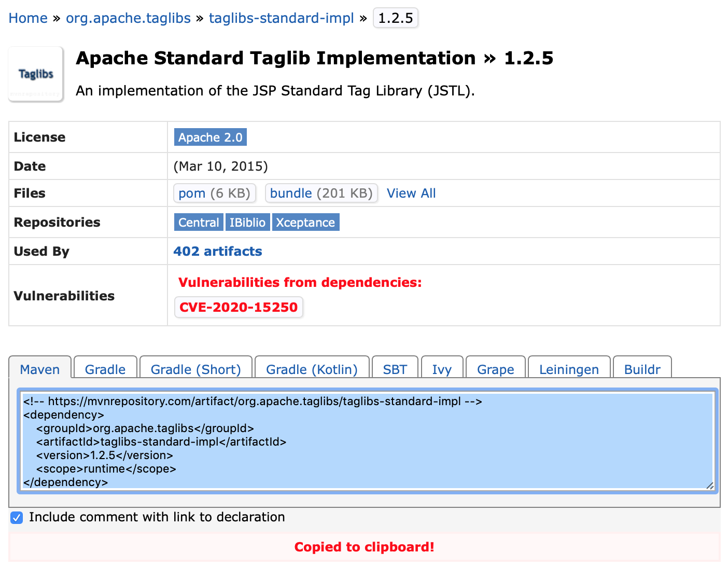The image size is (728, 581).
Task: Switch to the Gradle (Kotlin) tab
Action: (x=312, y=368)
